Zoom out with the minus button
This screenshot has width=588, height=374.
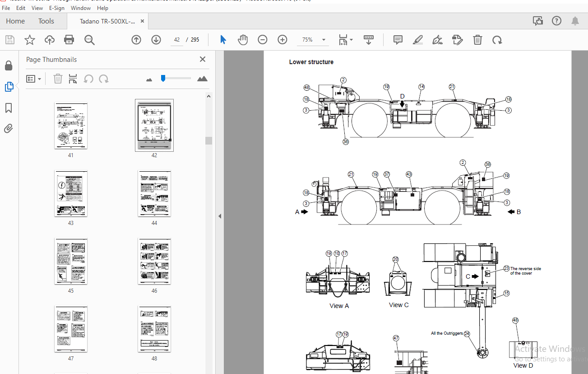coord(263,40)
